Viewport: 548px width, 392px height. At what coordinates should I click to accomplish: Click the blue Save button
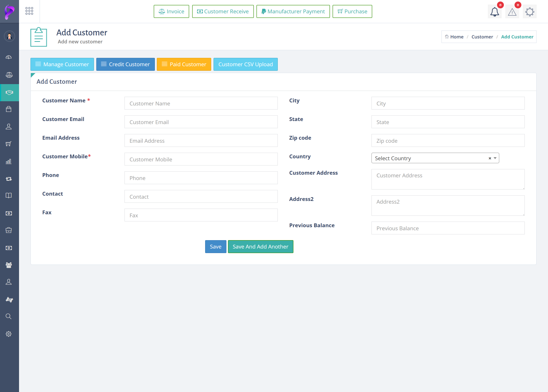(215, 247)
